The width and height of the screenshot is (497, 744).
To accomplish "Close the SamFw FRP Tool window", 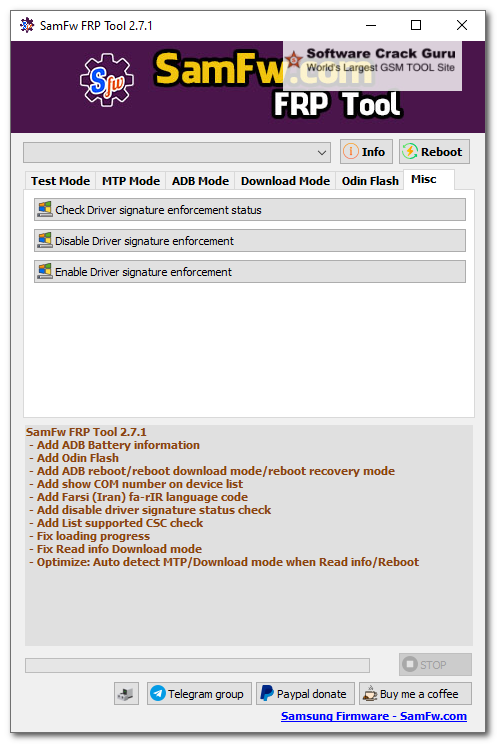I will tap(462, 25).
